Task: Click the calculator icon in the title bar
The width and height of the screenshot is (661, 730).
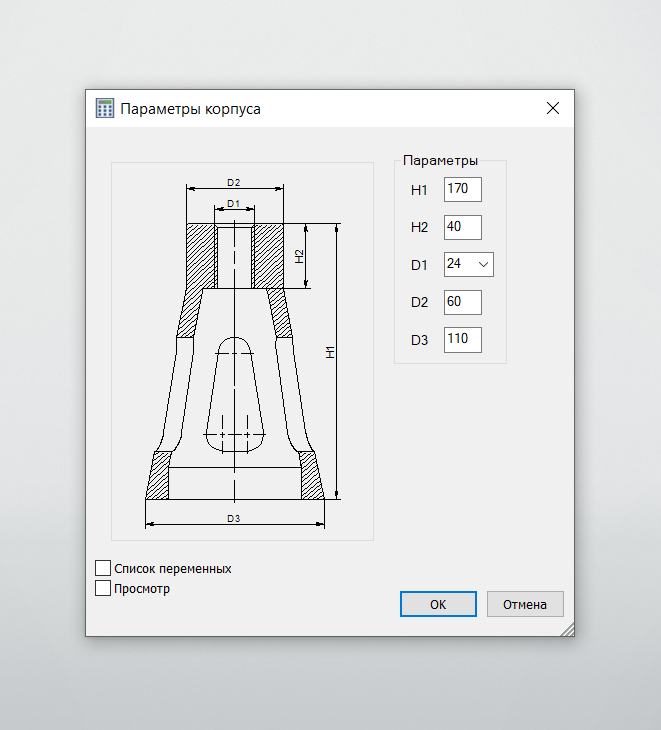Action: pyautogui.click(x=105, y=108)
